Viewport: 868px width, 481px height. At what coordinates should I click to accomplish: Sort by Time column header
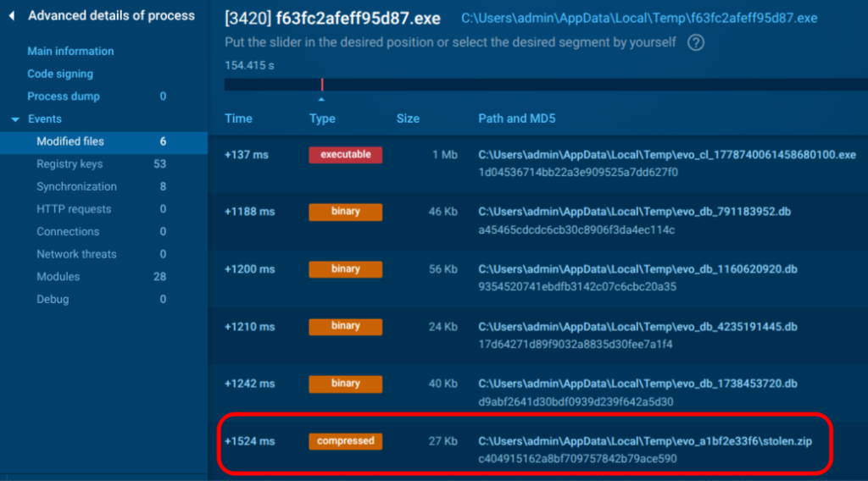pyautogui.click(x=238, y=119)
